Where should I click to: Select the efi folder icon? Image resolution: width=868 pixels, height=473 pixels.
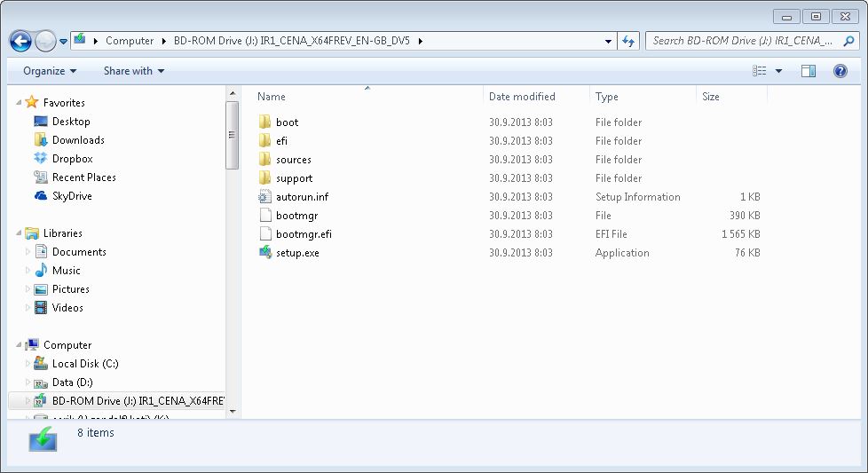coord(265,140)
